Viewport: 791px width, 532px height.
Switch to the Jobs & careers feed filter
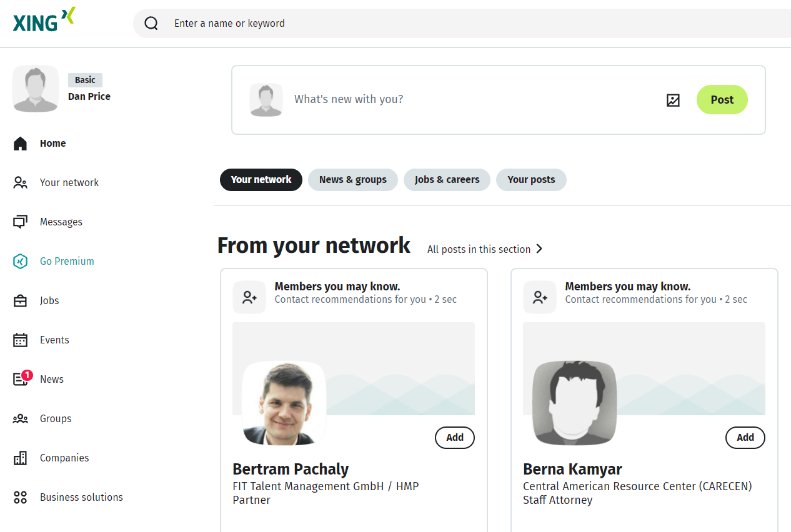447,179
